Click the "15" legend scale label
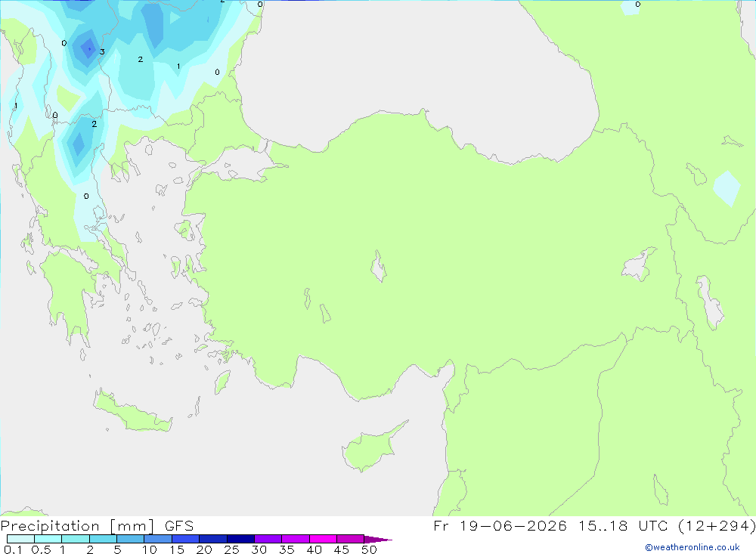Image resolution: width=756 pixels, height=554 pixels. pyautogui.click(x=177, y=549)
